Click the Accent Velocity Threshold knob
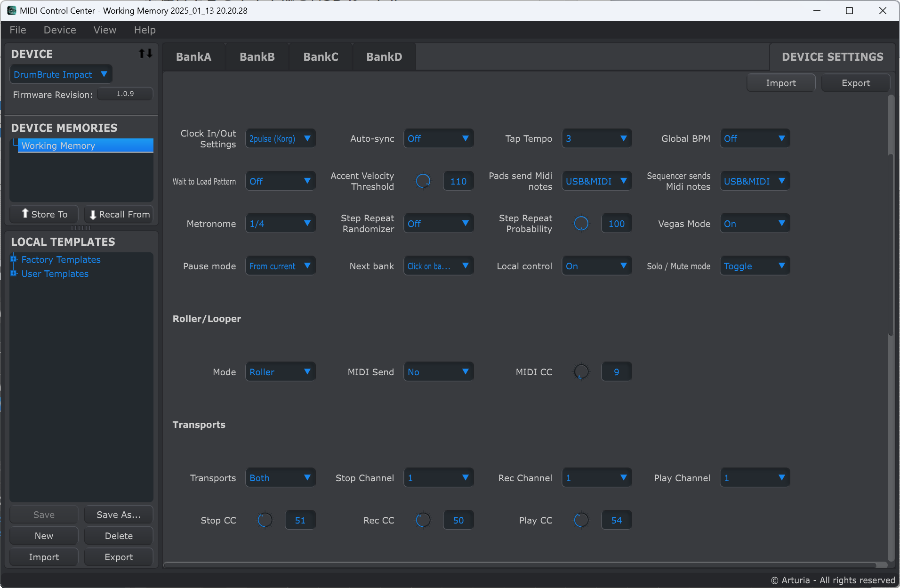This screenshot has width=900, height=588. (423, 181)
